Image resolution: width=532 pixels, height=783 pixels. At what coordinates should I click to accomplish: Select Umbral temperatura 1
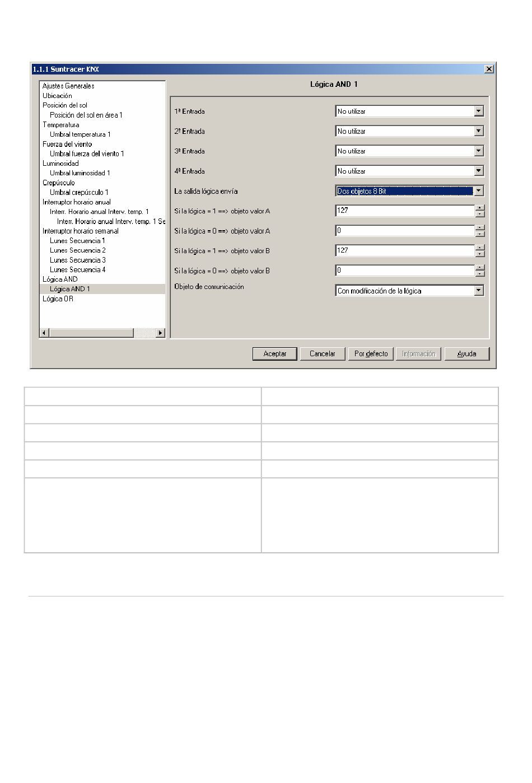pos(80,134)
